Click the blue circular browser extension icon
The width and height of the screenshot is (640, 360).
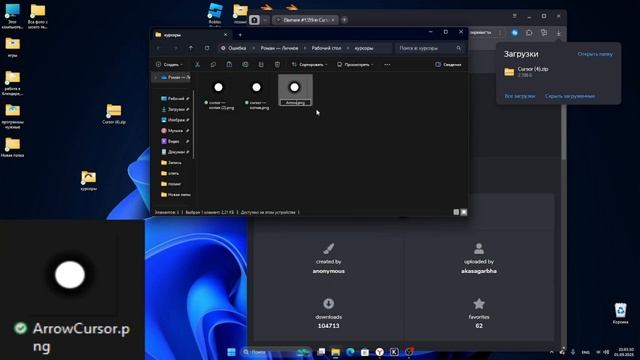coord(515,33)
